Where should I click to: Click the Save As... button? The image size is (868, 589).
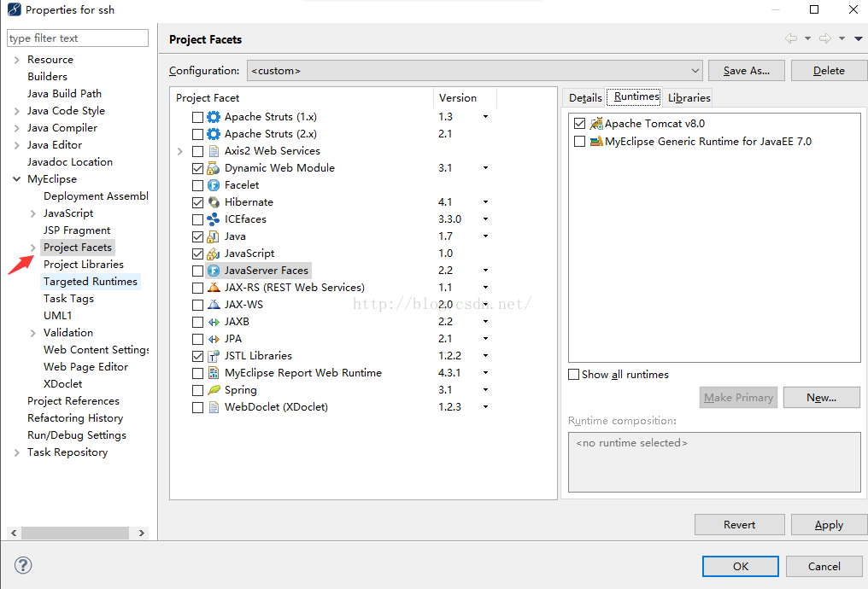click(x=746, y=71)
